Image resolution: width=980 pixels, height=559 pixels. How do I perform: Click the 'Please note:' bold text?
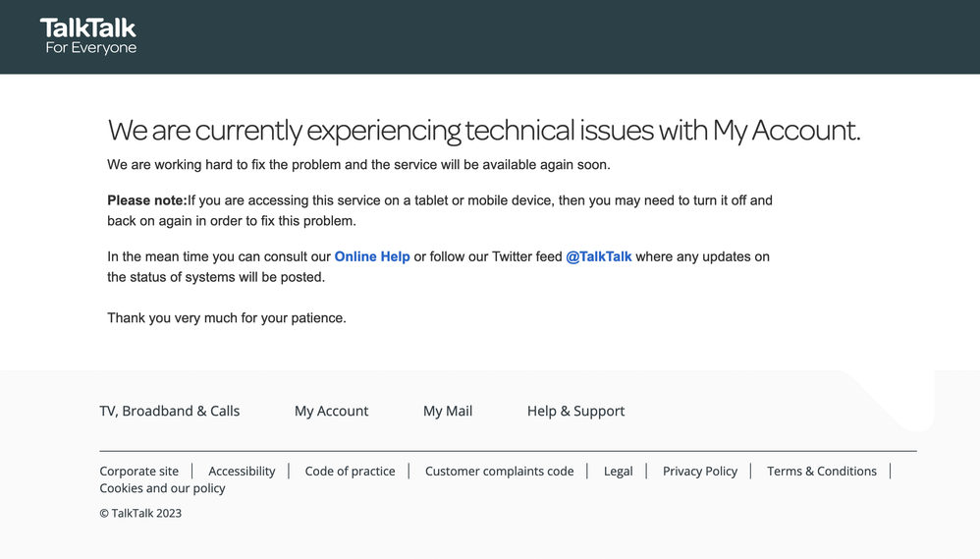[147, 200]
